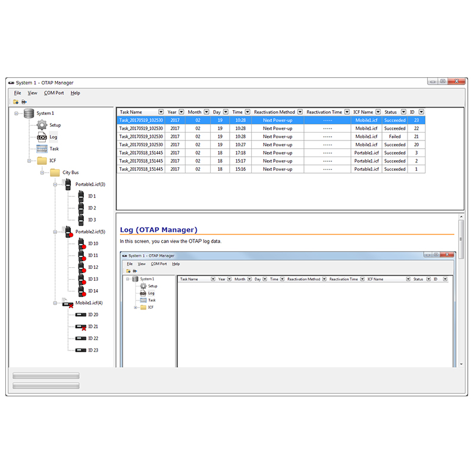Click the upper progress bar at window bottom
The image size is (476, 476).
(x=46, y=375)
